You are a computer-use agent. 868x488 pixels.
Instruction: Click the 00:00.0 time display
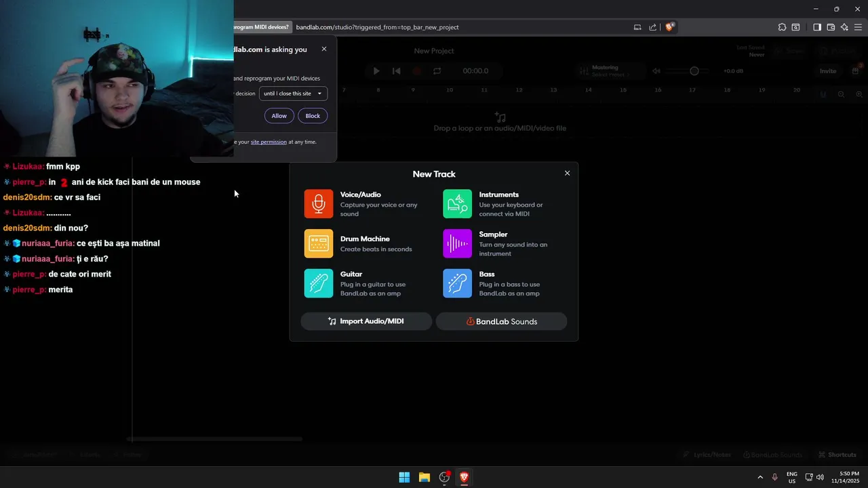475,70
